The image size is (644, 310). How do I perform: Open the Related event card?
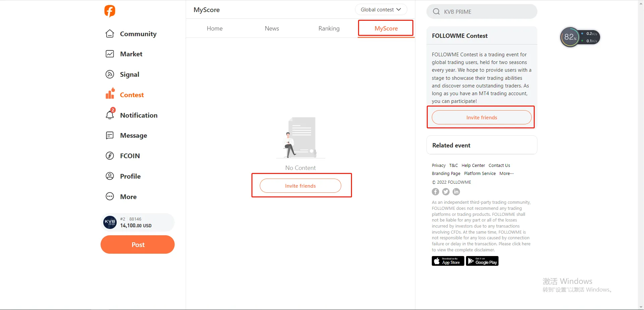(482, 145)
